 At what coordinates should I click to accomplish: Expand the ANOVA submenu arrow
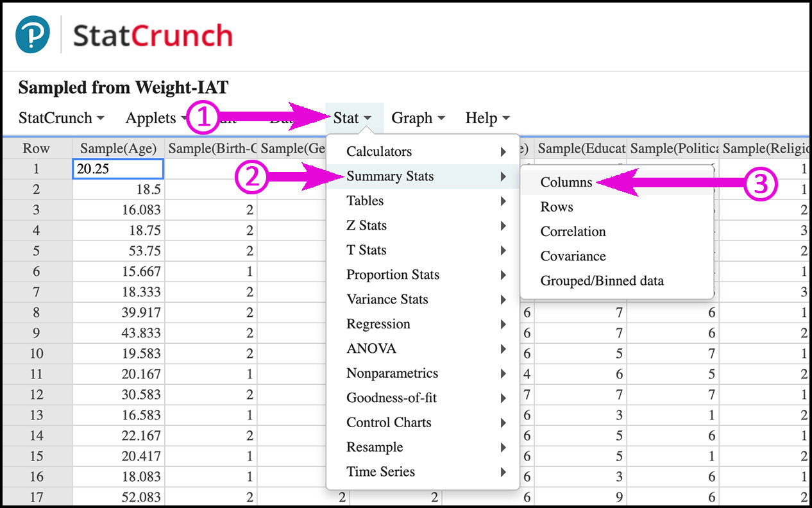point(503,349)
